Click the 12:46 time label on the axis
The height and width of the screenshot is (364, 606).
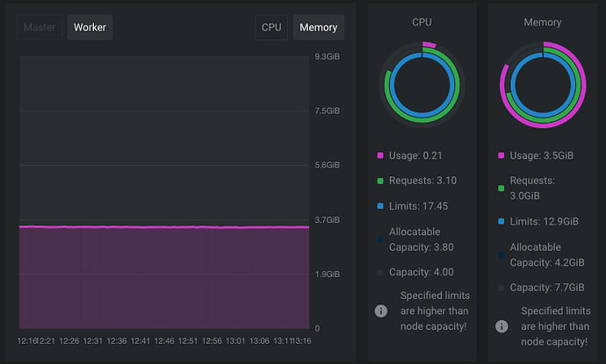click(x=163, y=340)
